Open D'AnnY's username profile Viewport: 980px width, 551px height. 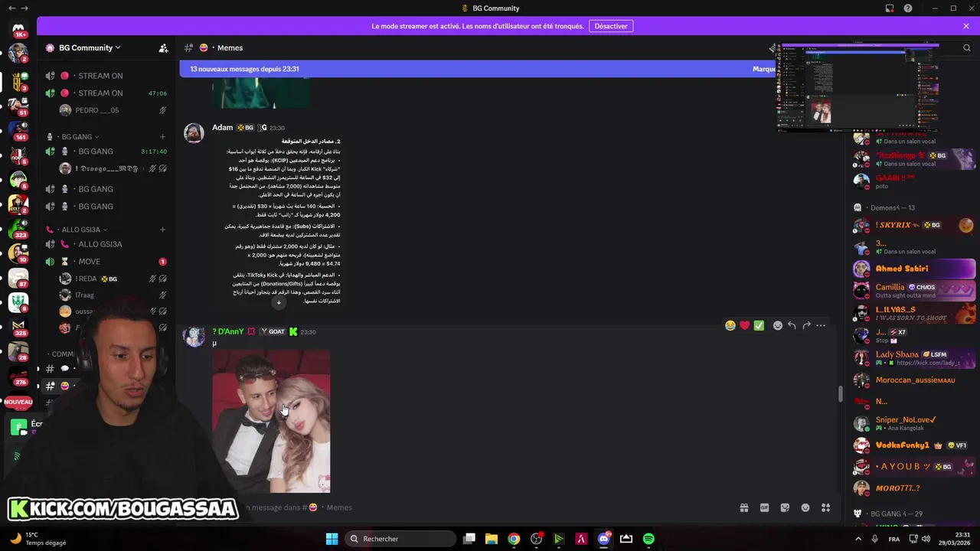pos(228,331)
